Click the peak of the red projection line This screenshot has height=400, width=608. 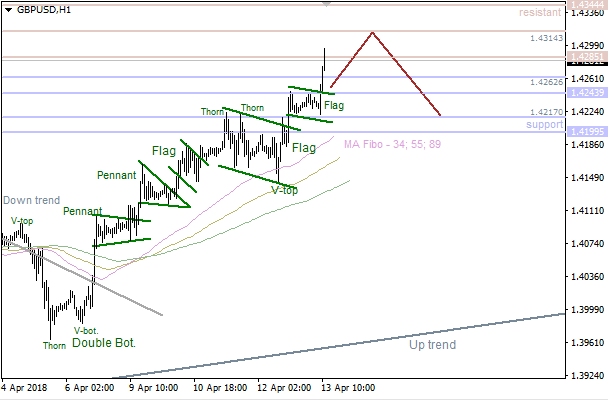click(372, 32)
